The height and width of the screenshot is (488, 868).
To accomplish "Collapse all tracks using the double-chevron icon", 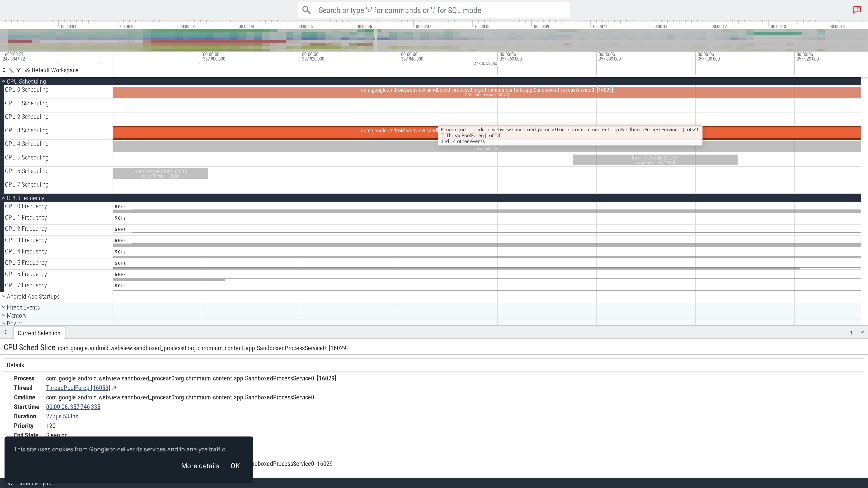I will tap(4, 70).
